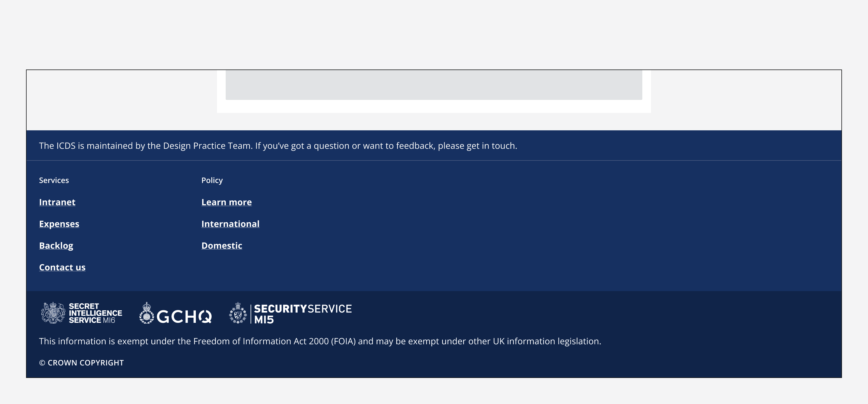The width and height of the screenshot is (868, 404).
Task: Open the International policy link
Action: click(x=231, y=224)
